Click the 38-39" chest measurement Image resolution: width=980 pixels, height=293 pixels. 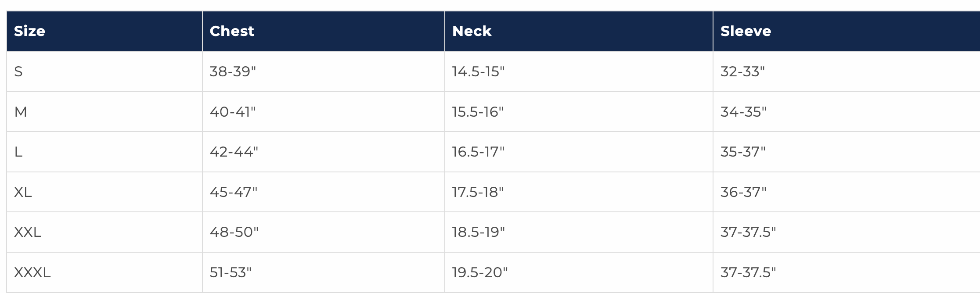pos(233,71)
